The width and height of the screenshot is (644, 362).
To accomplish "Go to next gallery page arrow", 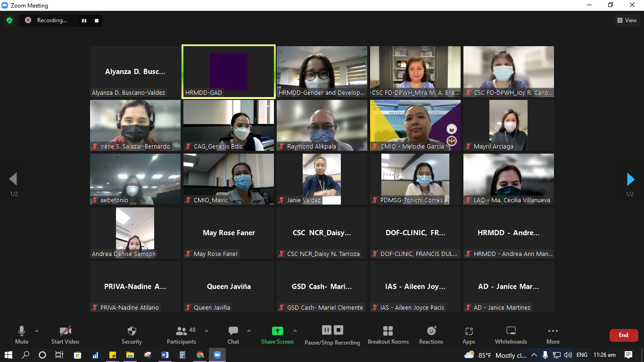I will tap(630, 179).
